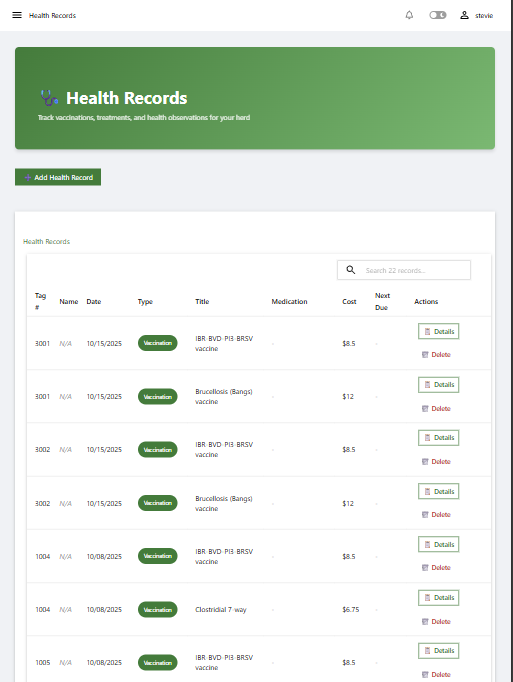
Task: Open Details for 3002 Brucellosis record
Action: (439, 491)
